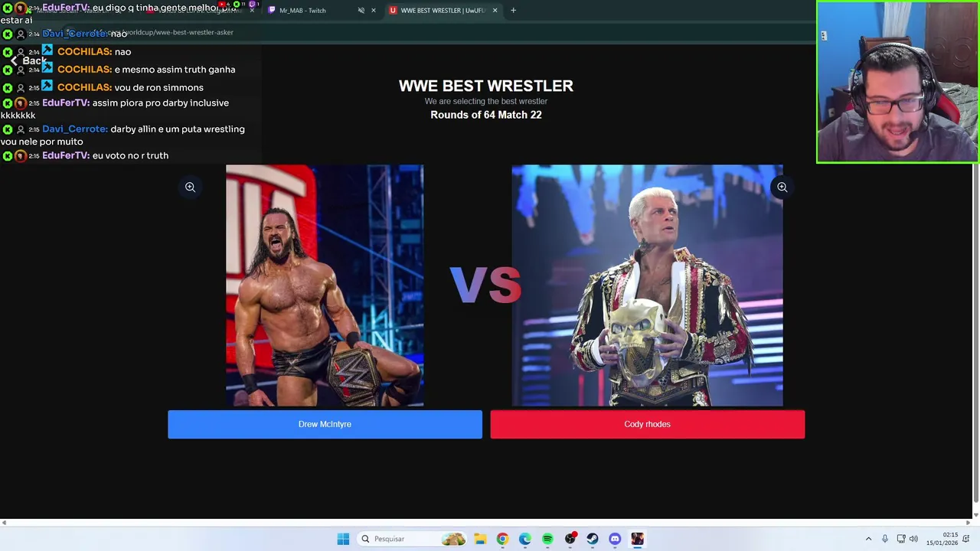Open the volume control in system tray
This screenshot has height=551, width=980.
913,539
